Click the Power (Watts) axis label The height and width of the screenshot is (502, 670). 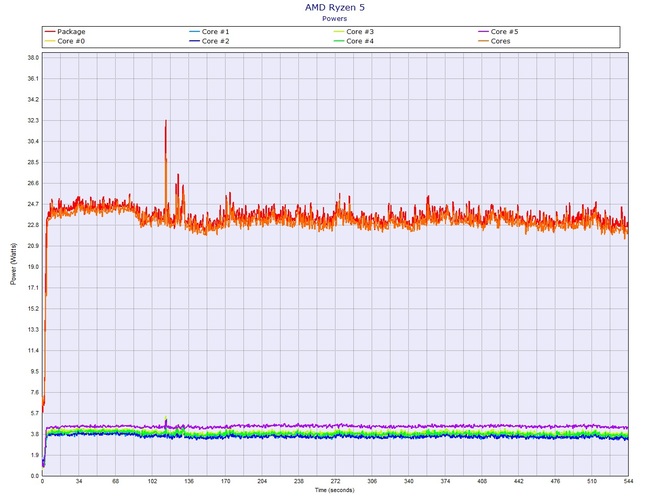[x=13, y=264]
